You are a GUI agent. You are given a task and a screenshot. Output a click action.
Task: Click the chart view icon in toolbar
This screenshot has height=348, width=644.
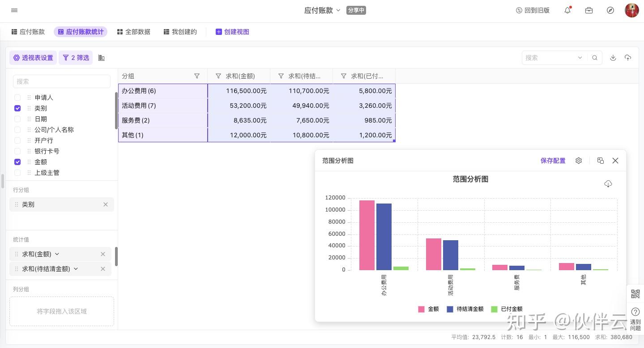(102, 58)
